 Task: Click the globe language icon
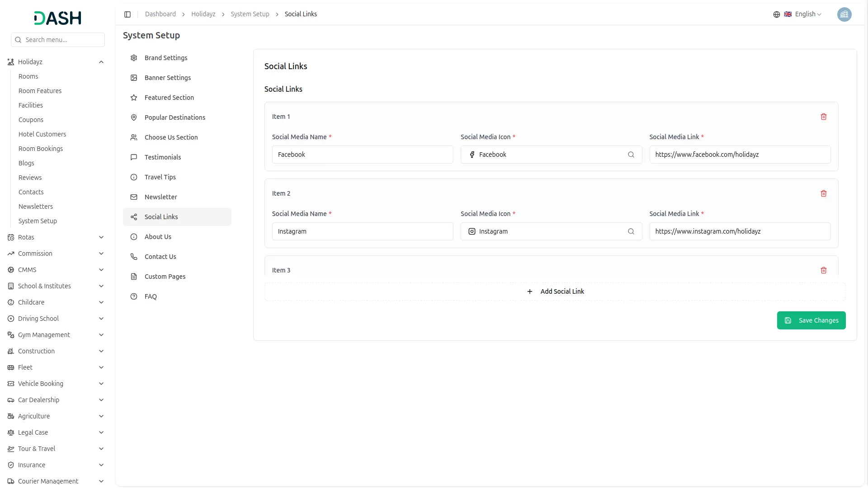[x=777, y=14]
